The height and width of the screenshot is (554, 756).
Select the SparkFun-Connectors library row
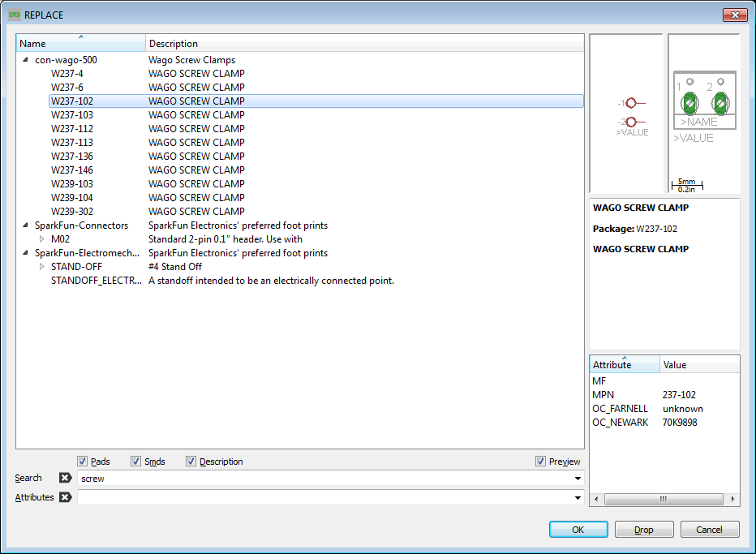(x=307, y=225)
